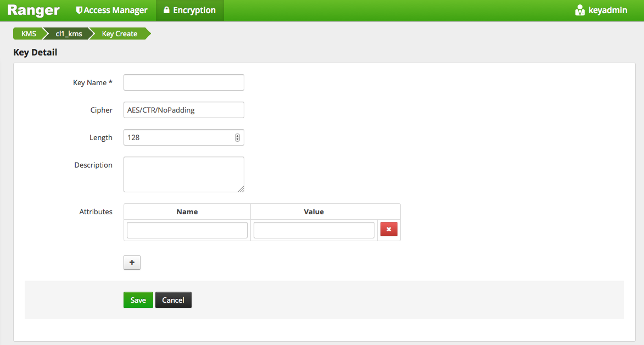Increase Length with the up stepper arrow

[x=237, y=136]
